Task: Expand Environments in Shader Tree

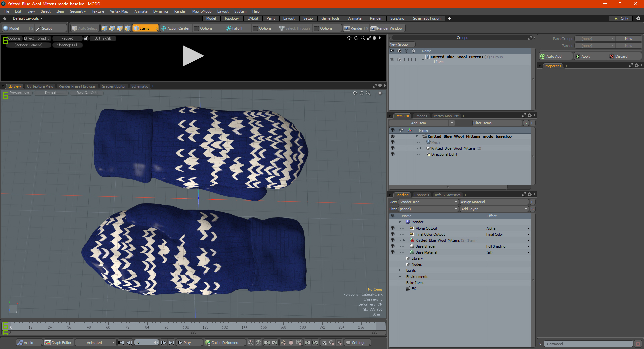Action: (x=400, y=277)
